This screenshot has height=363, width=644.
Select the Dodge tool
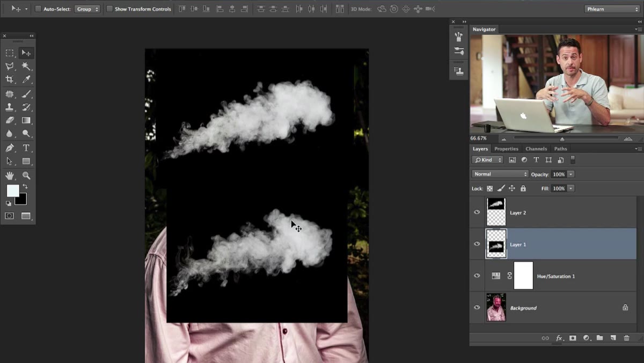[26, 134]
